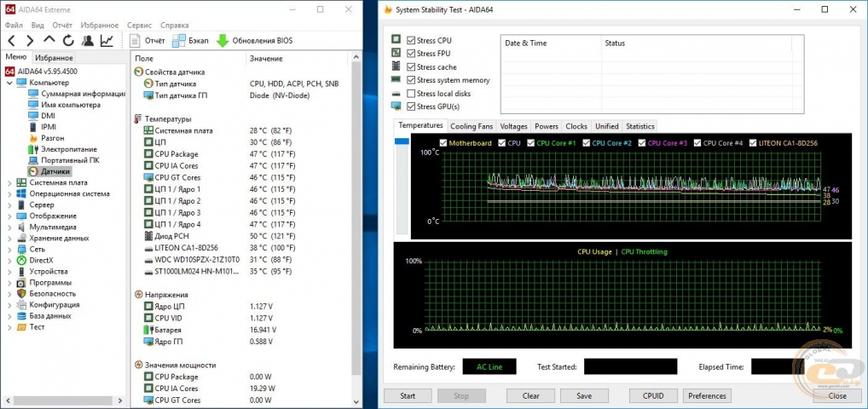Switch to the Cooling Fans tab
Image resolution: width=868 pixels, height=409 pixels.
[x=472, y=126]
